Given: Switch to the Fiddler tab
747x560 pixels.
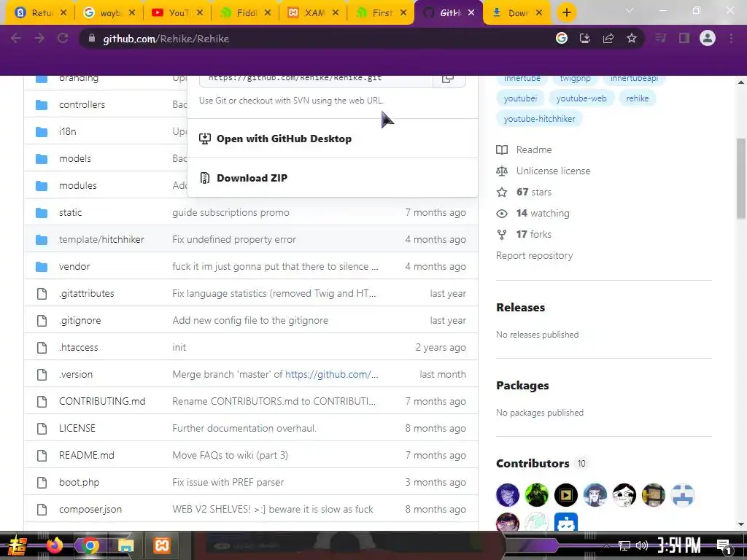Looking at the screenshot, I should click(245, 13).
